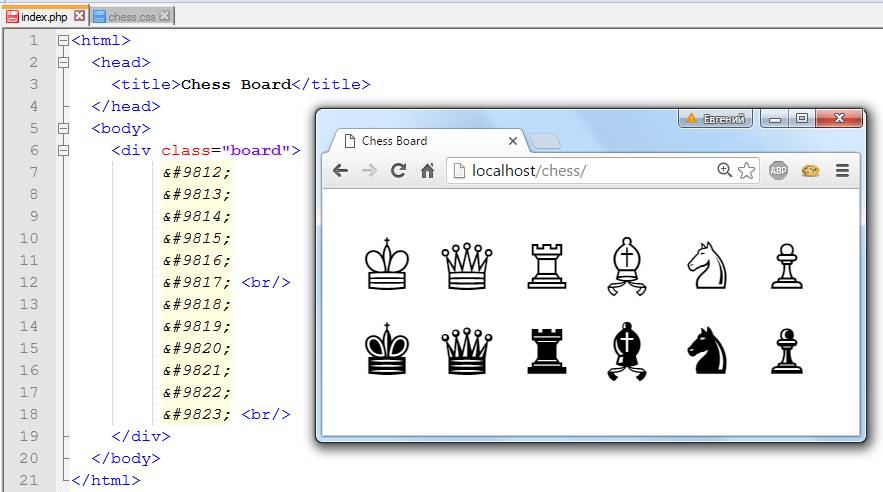
Task: Click the &#9822; entity on line 17
Action: tap(197, 392)
